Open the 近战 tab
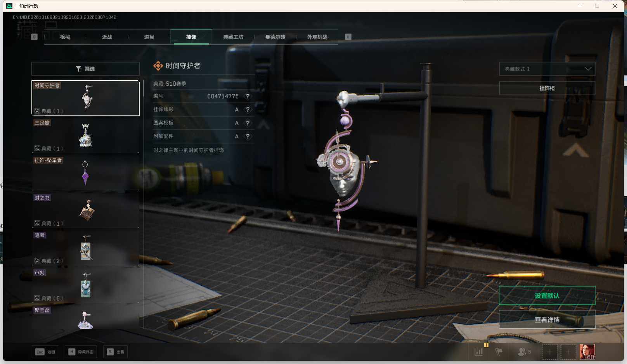The width and height of the screenshot is (627, 364). [107, 37]
